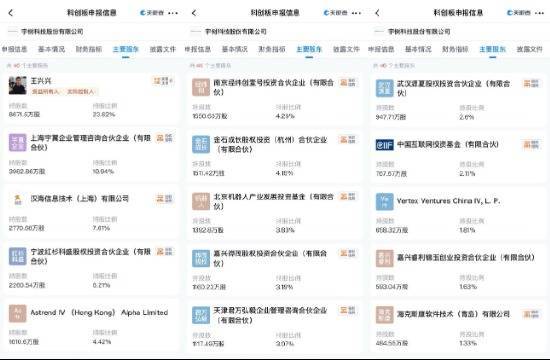This screenshot has height=360, width=550.
Task: Click the CIIF logo of 中国互联网投资基金
Action: (x=384, y=145)
